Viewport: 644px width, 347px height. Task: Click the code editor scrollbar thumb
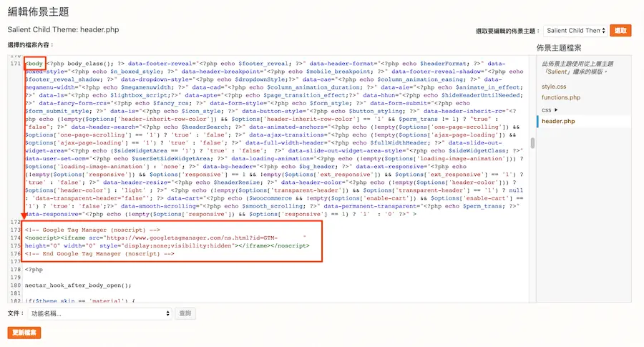click(532, 143)
